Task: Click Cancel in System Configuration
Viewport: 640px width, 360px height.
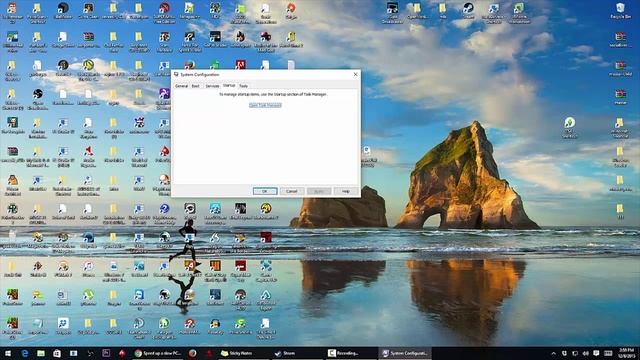Action: tap(292, 191)
